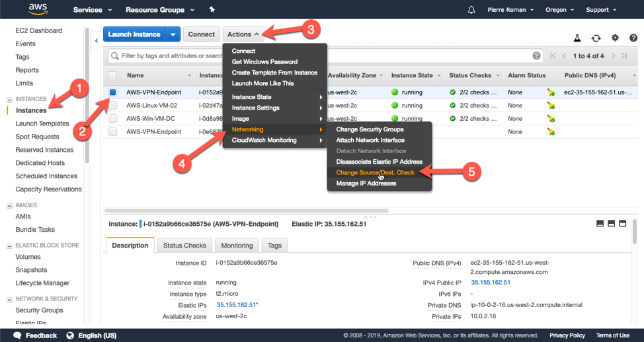Image resolution: width=644 pixels, height=342 pixels.
Task: Open the Oregon region dropdown
Action: pyautogui.click(x=560, y=10)
